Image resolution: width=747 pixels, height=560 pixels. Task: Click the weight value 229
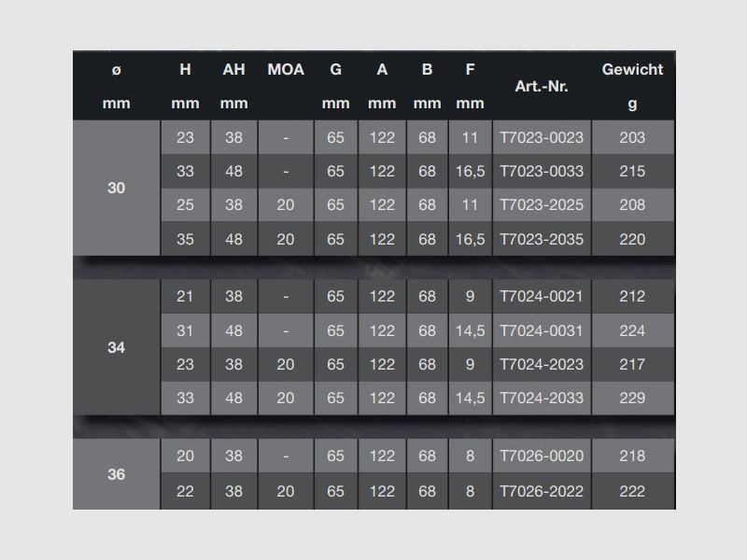[x=632, y=399]
